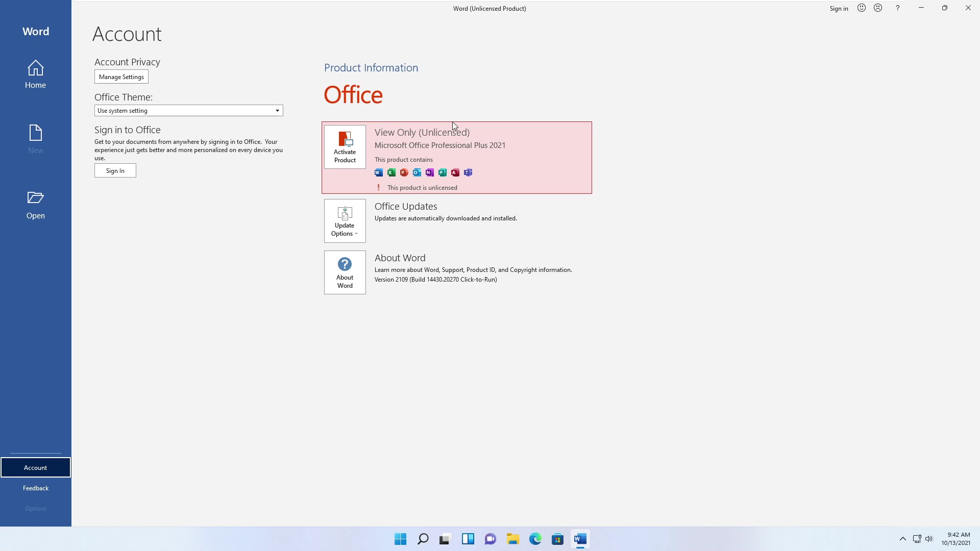This screenshot has width=980, height=551.
Task: Show hidden system tray icons chevron
Action: coord(903,539)
